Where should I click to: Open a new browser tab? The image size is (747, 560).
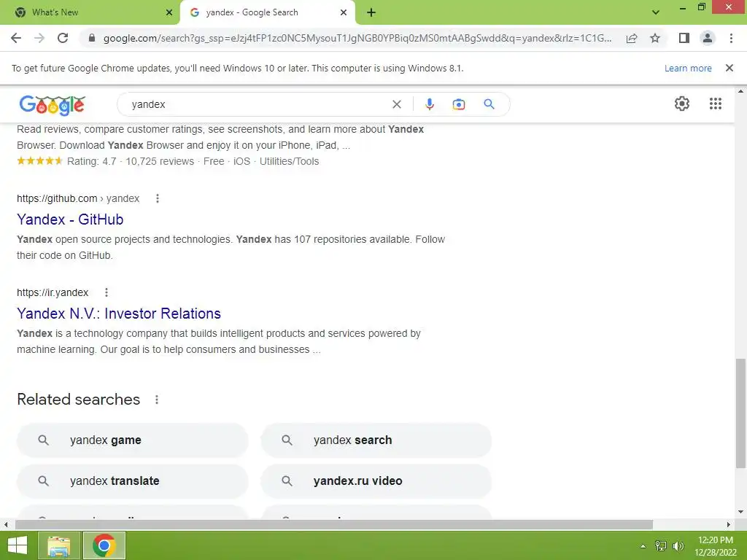[x=371, y=13]
